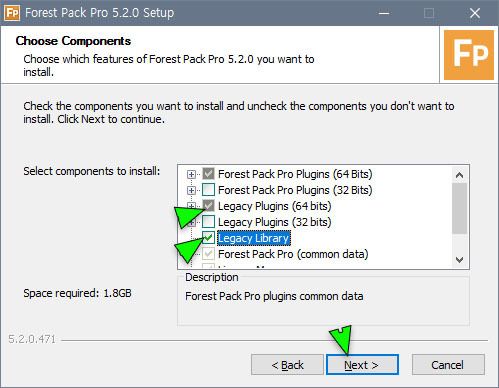The image size is (499, 388).
Task: Click the Fp icon in the title bar
Action: pyautogui.click(x=12, y=13)
